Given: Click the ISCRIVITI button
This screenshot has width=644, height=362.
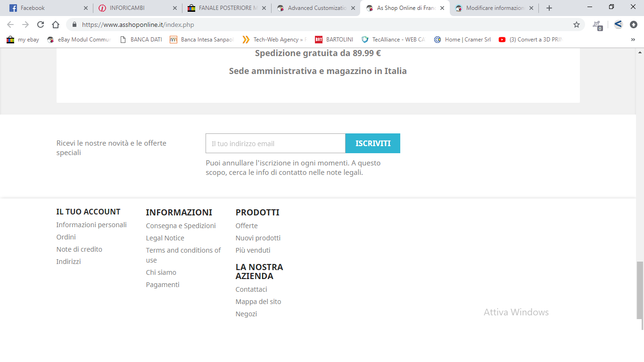Looking at the screenshot, I should (x=373, y=143).
